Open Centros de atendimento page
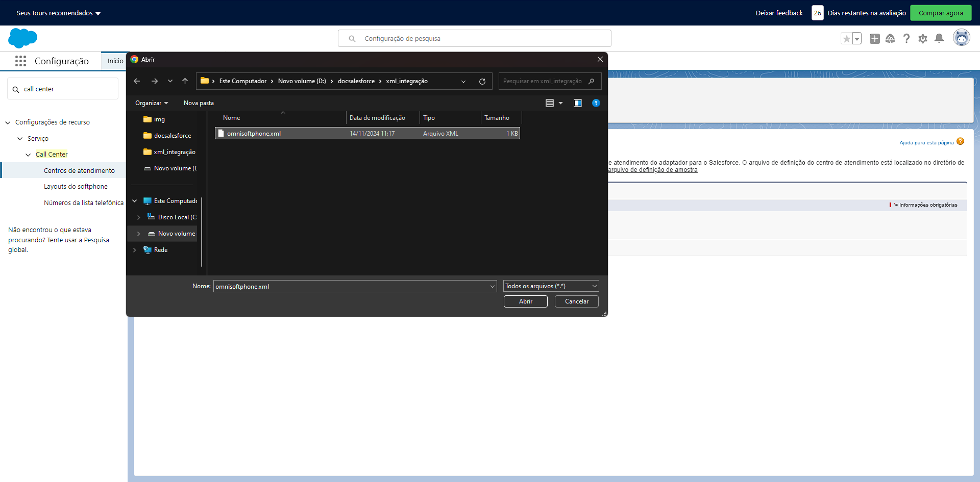 79,171
